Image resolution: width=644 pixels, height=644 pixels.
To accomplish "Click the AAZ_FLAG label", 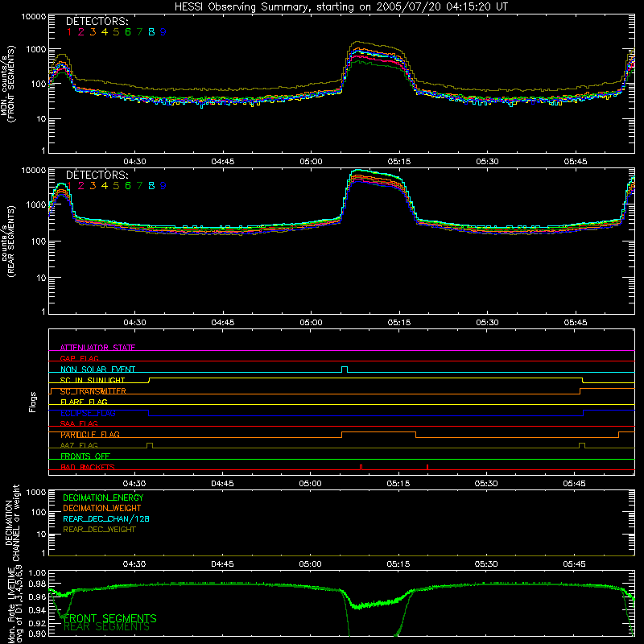I will point(79,445).
